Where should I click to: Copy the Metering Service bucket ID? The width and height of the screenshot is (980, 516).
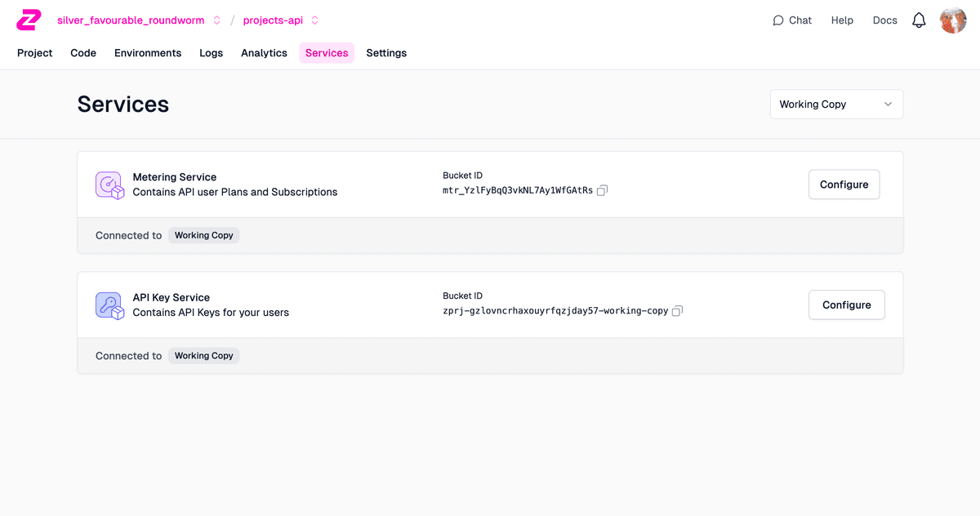603,190
